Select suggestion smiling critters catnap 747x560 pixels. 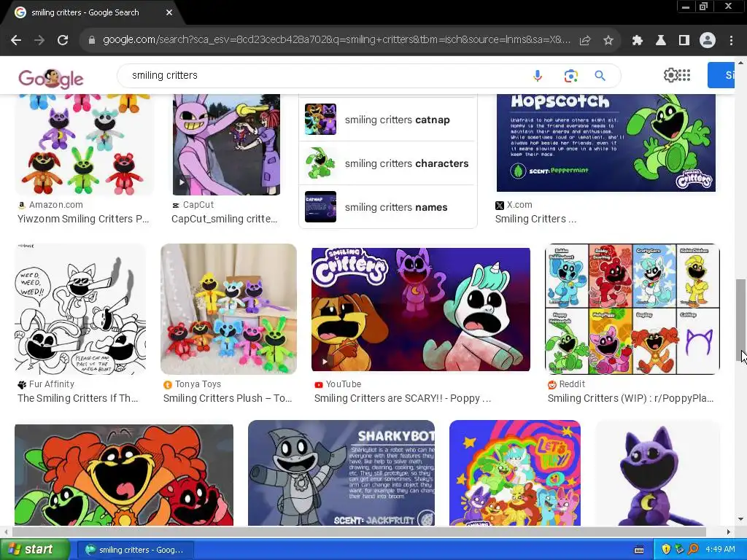click(387, 120)
